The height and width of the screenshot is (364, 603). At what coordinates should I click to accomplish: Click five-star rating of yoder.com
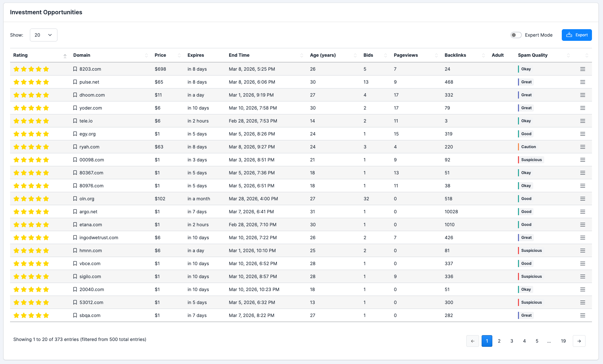[31, 108]
